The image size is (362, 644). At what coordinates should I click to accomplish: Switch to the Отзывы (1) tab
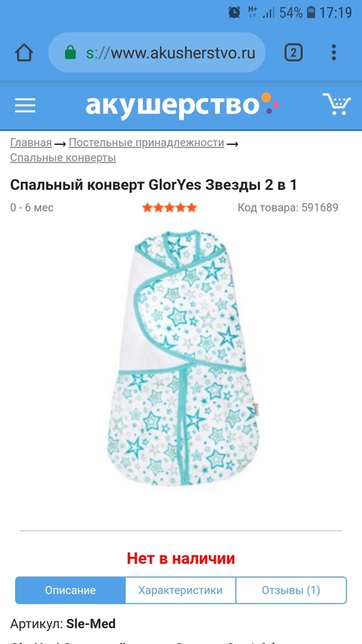(291, 590)
